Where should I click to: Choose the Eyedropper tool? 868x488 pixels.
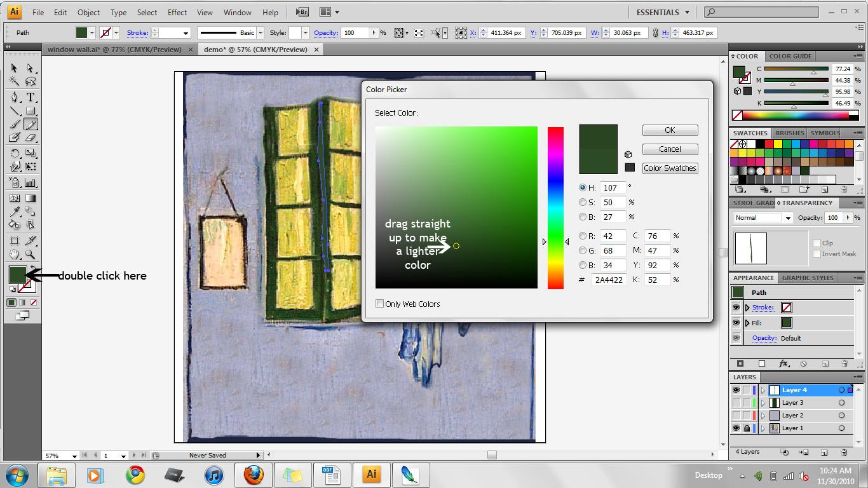pyautogui.click(x=15, y=212)
